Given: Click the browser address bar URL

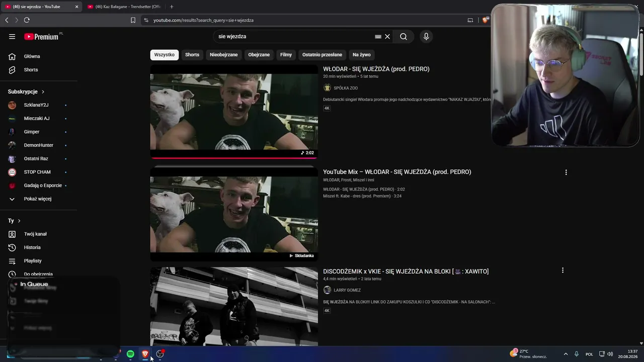Looking at the screenshot, I should [203, 20].
